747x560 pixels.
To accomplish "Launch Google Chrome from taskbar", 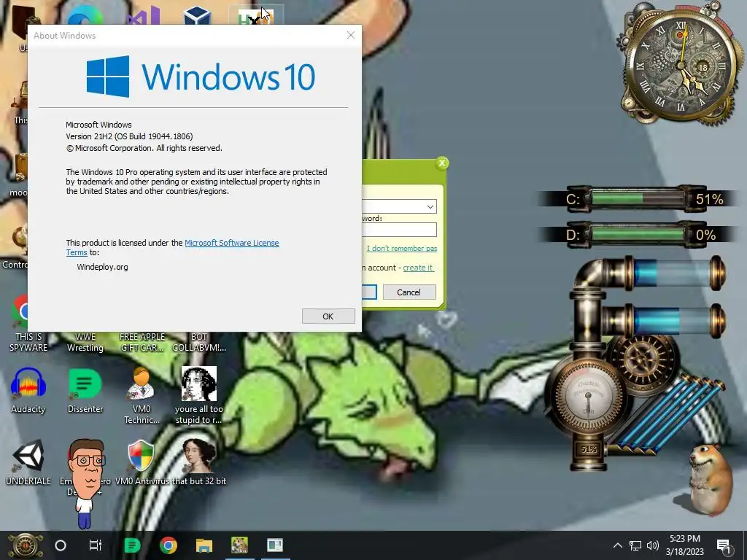I will pos(169,545).
